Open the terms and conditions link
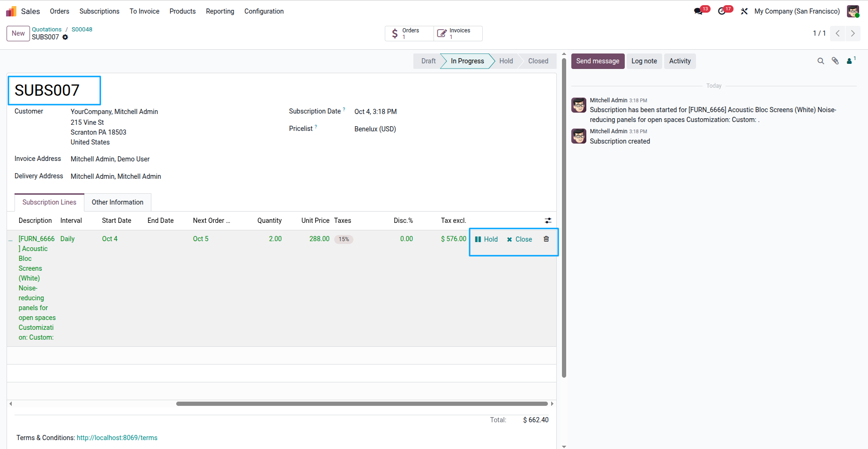868x449 pixels. pos(117,438)
